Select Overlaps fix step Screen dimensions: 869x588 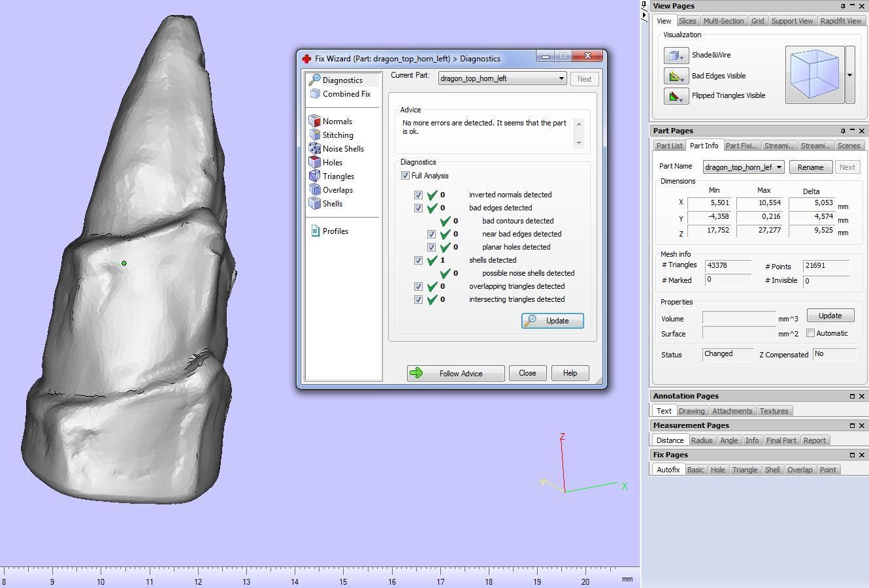pyautogui.click(x=331, y=190)
